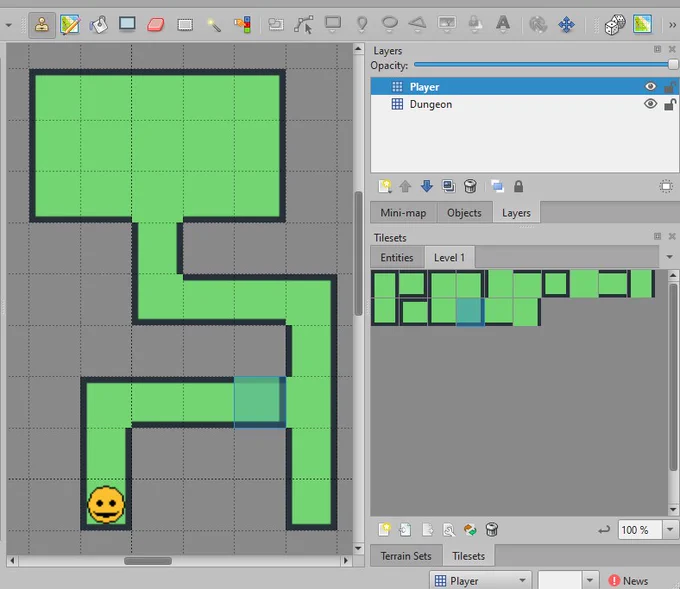Screen dimensions: 680x589
Task: Pick the Magic Wand tool
Action: 213,25
